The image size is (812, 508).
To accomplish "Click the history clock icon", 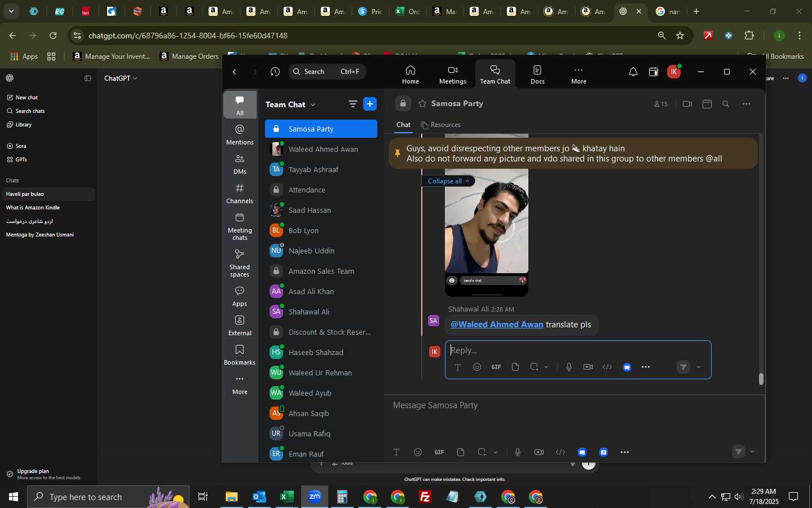I will point(275,72).
